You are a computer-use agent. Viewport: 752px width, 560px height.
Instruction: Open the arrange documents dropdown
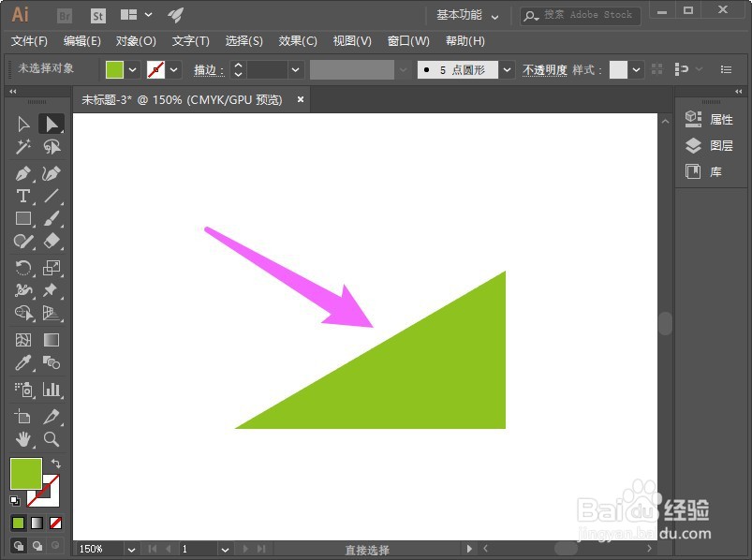(136, 15)
